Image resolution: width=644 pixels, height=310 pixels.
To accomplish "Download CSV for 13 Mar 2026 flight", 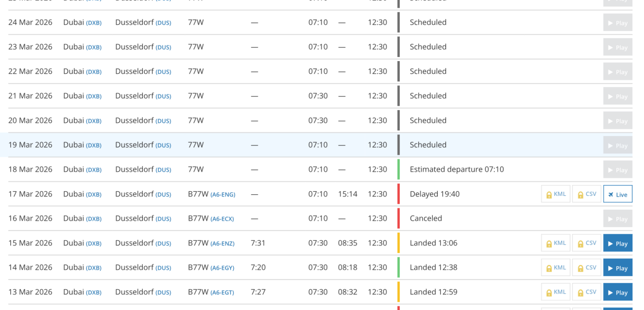I will 587,292.
